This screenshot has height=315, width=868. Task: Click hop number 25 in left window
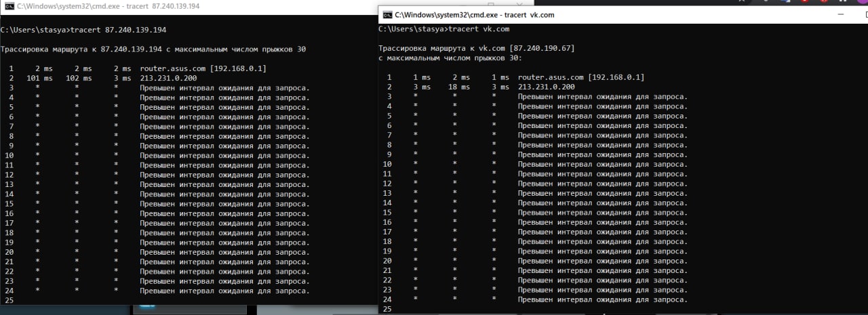click(9, 300)
